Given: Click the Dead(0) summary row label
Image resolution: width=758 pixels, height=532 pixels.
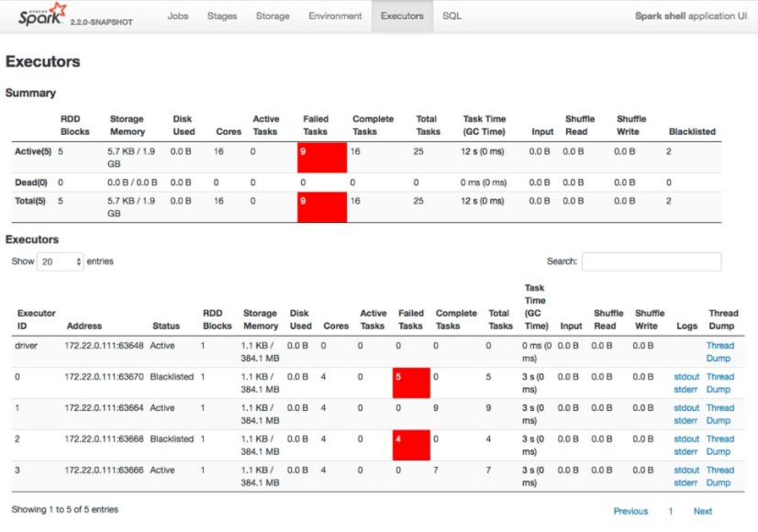Looking at the screenshot, I should point(31,183).
